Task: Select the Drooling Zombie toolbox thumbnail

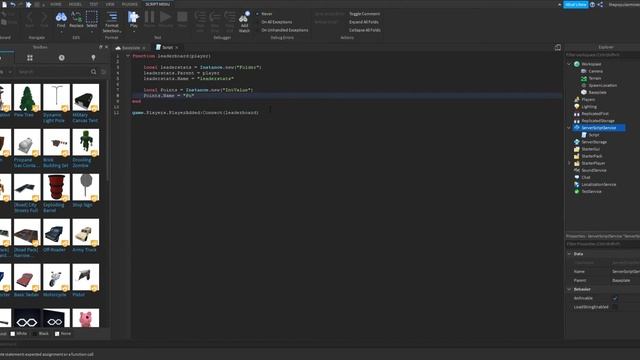Action: click(86, 142)
